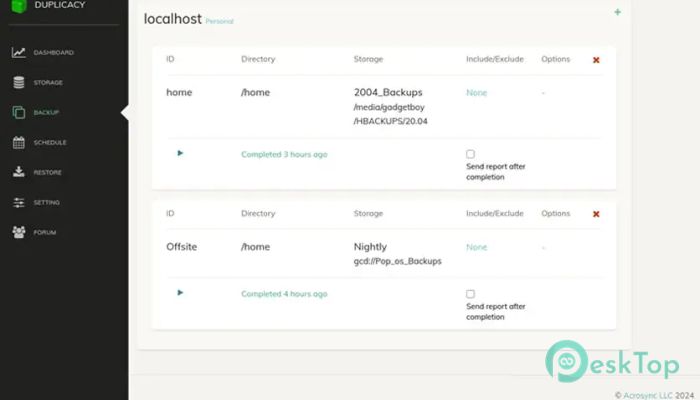
Task: Edit Include/Exclude None for home backup
Action: (x=476, y=92)
